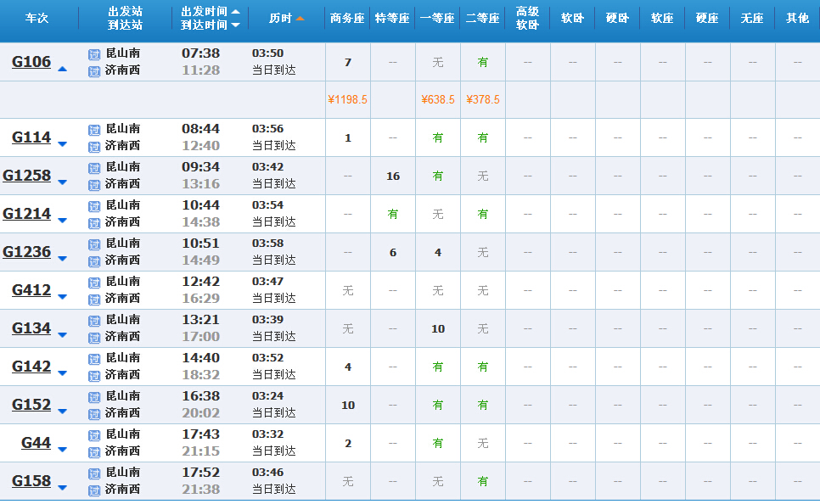
Task: Click the arrival station icon for G142
Action: click(94, 376)
